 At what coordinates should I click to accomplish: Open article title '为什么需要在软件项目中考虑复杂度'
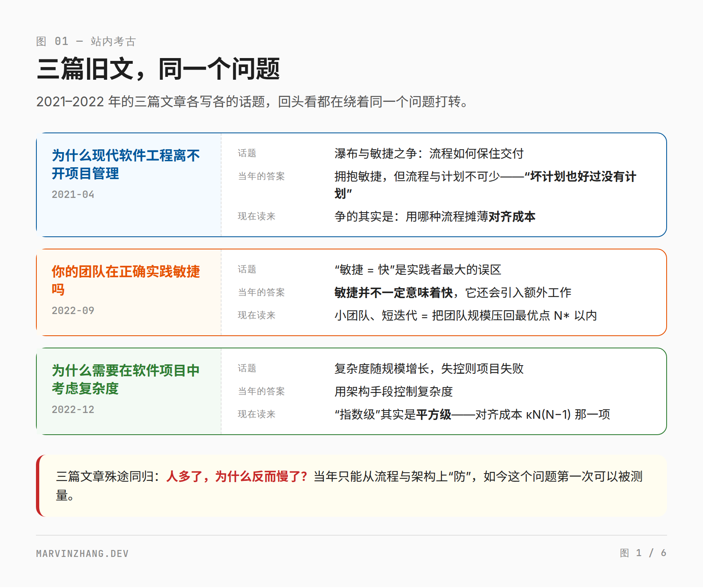pos(126,379)
